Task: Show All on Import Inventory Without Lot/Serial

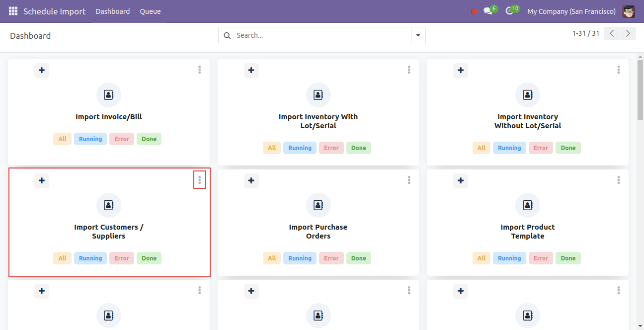Action: click(x=482, y=148)
